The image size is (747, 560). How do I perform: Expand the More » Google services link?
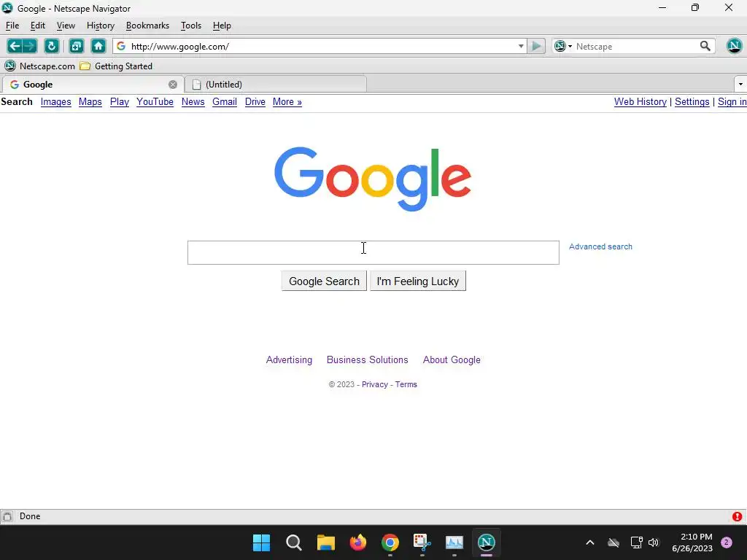(x=287, y=102)
